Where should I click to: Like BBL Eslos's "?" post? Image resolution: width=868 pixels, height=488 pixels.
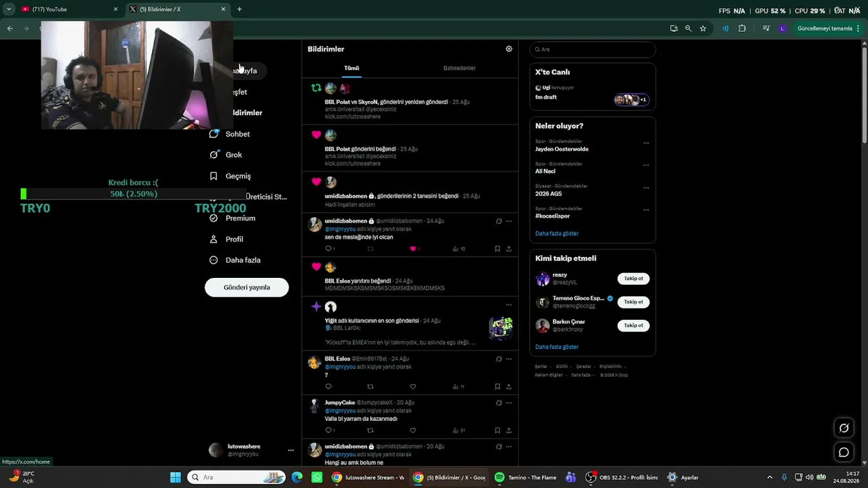pyautogui.click(x=412, y=386)
